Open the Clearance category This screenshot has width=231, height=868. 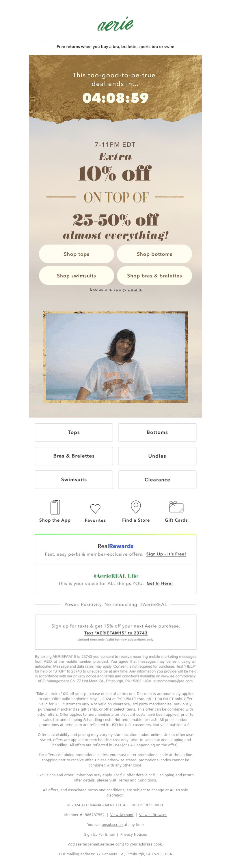tap(157, 480)
